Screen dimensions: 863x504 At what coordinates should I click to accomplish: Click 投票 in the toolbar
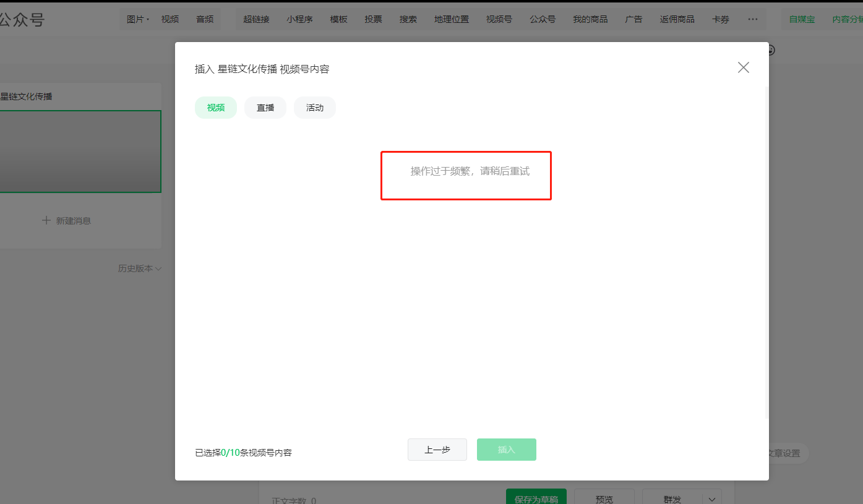click(373, 19)
